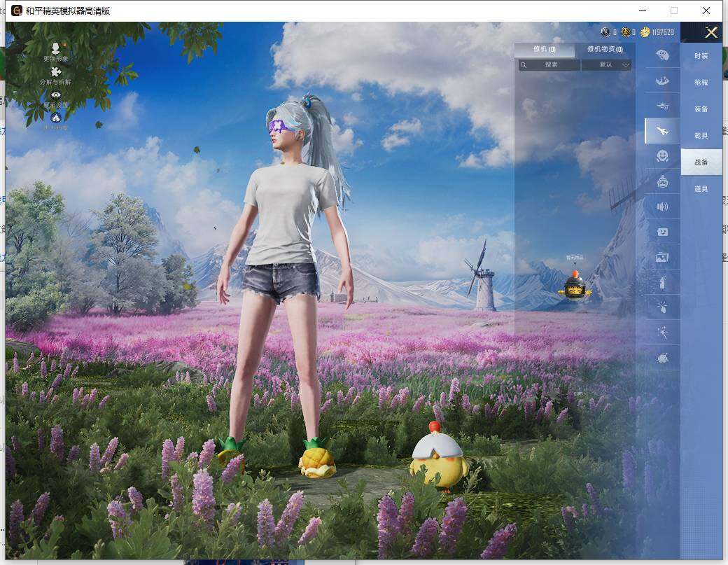Click the magnifier icon in search box
This screenshot has height=565, width=728.
pos(524,65)
